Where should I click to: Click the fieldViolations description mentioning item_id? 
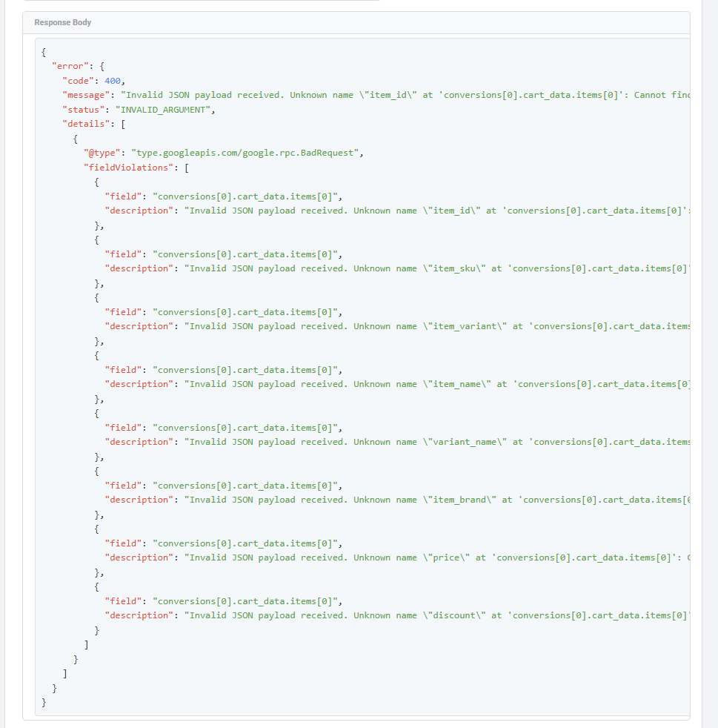(436, 211)
